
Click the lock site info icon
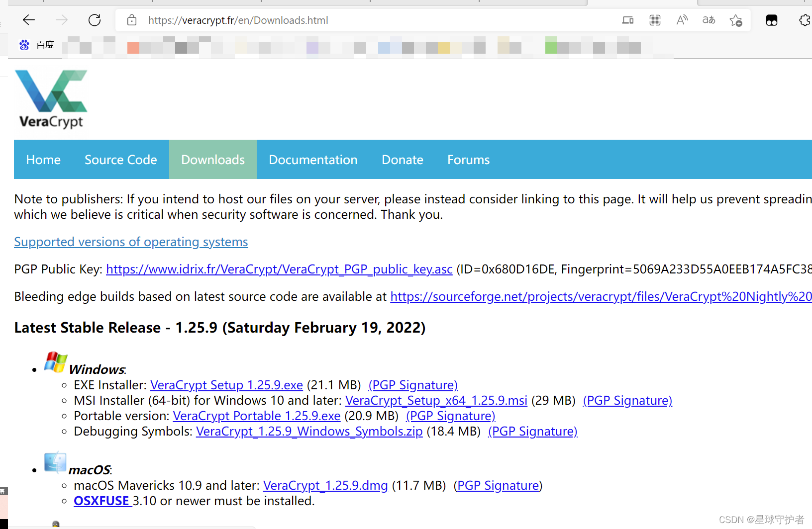(x=132, y=20)
